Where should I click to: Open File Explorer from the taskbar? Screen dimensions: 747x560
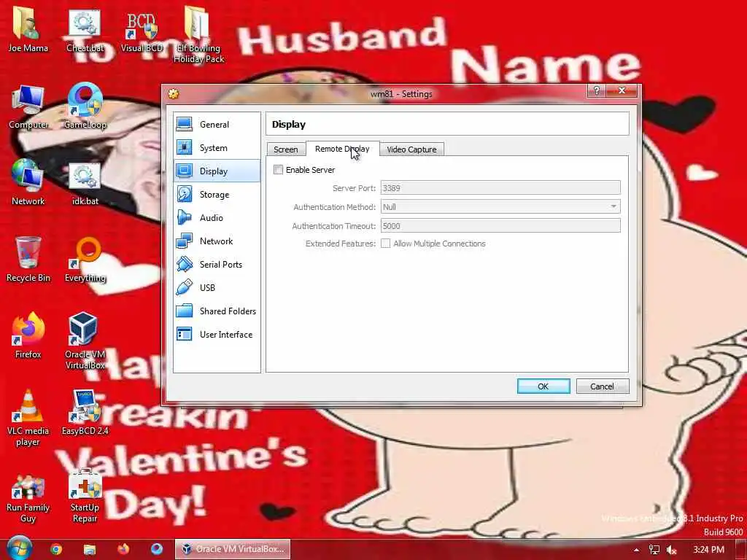click(x=90, y=549)
